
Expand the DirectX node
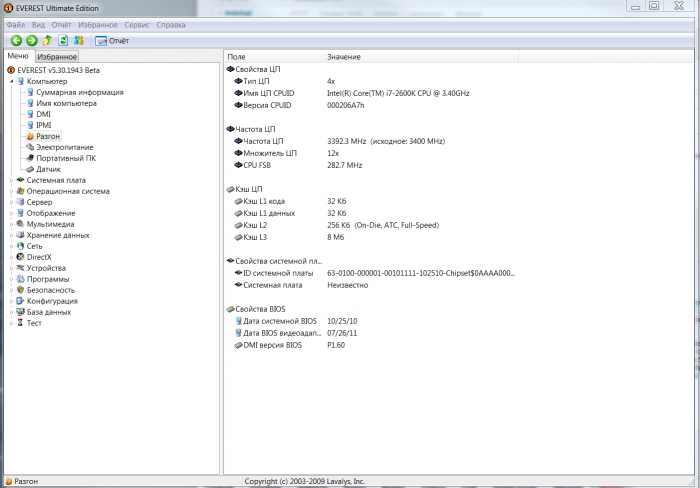[12, 257]
